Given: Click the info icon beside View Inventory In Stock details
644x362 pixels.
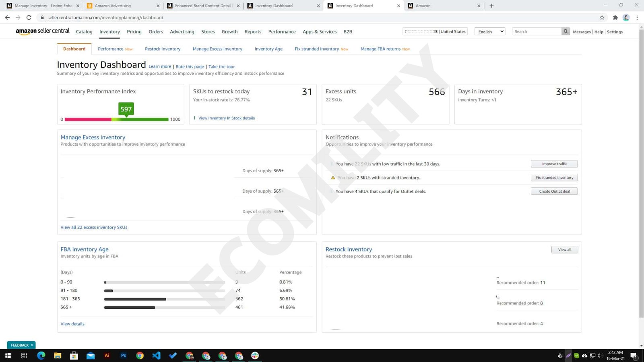Looking at the screenshot, I should [x=194, y=118].
